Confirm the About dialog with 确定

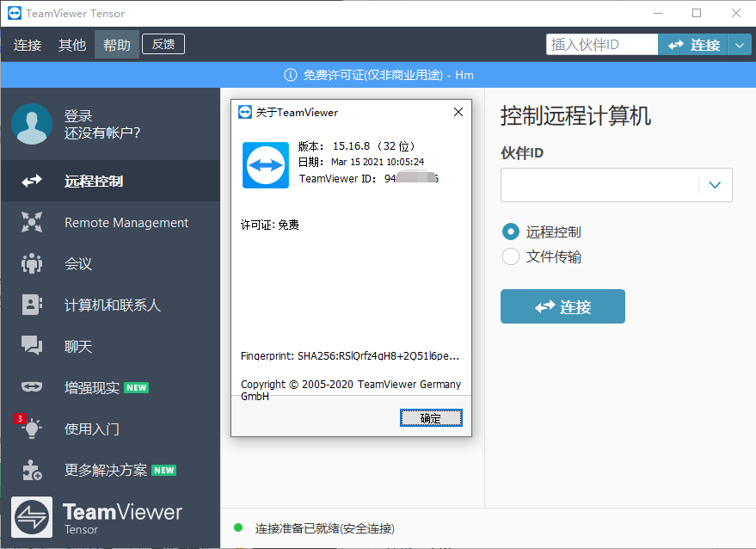click(x=431, y=417)
